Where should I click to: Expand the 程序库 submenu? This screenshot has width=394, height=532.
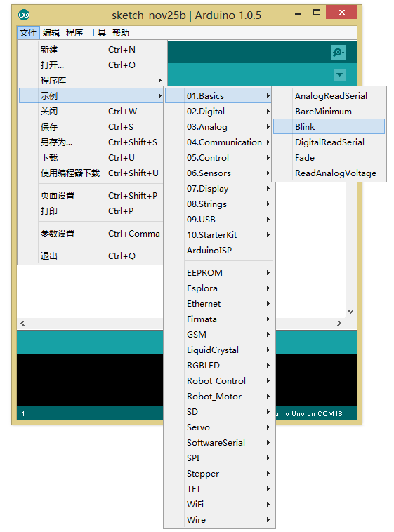(x=91, y=81)
